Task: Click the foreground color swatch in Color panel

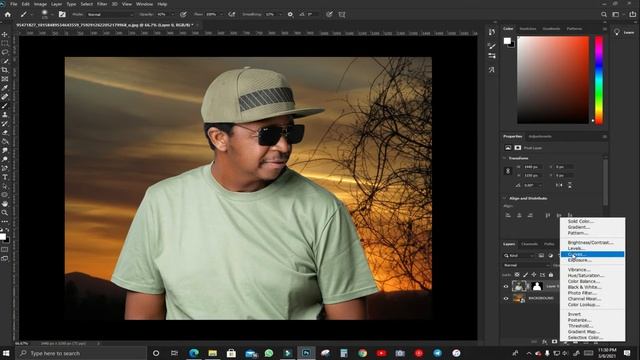Action: coord(507,40)
